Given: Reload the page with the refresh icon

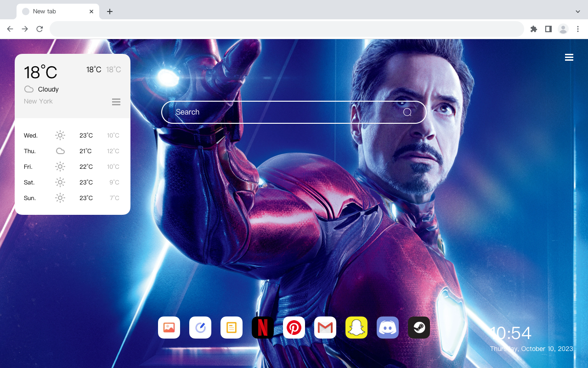Looking at the screenshot, I should pos(40,29).
